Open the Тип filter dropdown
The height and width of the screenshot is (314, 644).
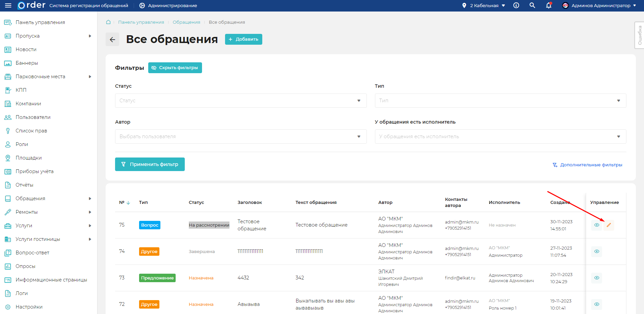click(x=500, y=101)
